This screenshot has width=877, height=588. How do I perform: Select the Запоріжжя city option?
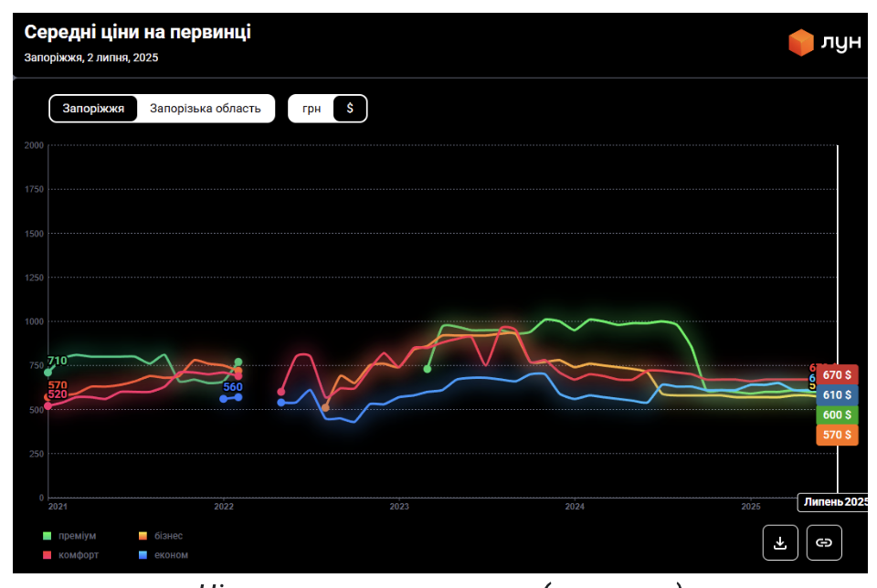pyautogui.click(x=93, y=109)
